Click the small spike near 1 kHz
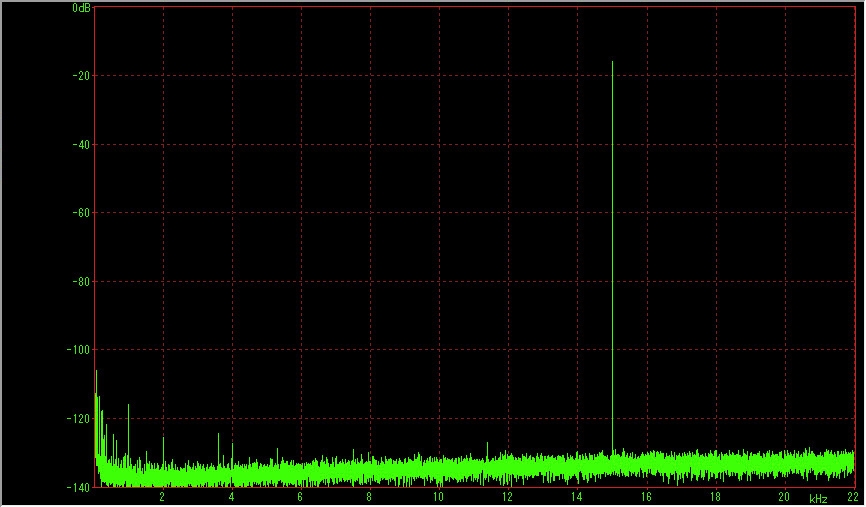The image size is (866, 507). click(x=129, y=431)
